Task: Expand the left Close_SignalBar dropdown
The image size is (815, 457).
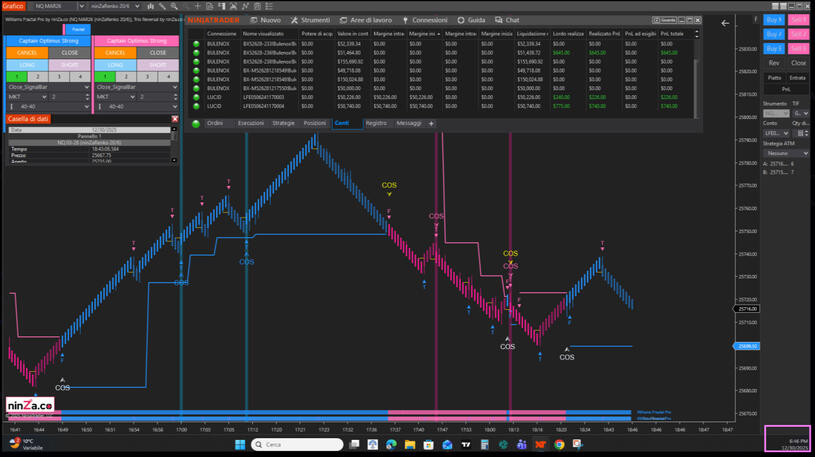Action: click(x=86, y=87)
